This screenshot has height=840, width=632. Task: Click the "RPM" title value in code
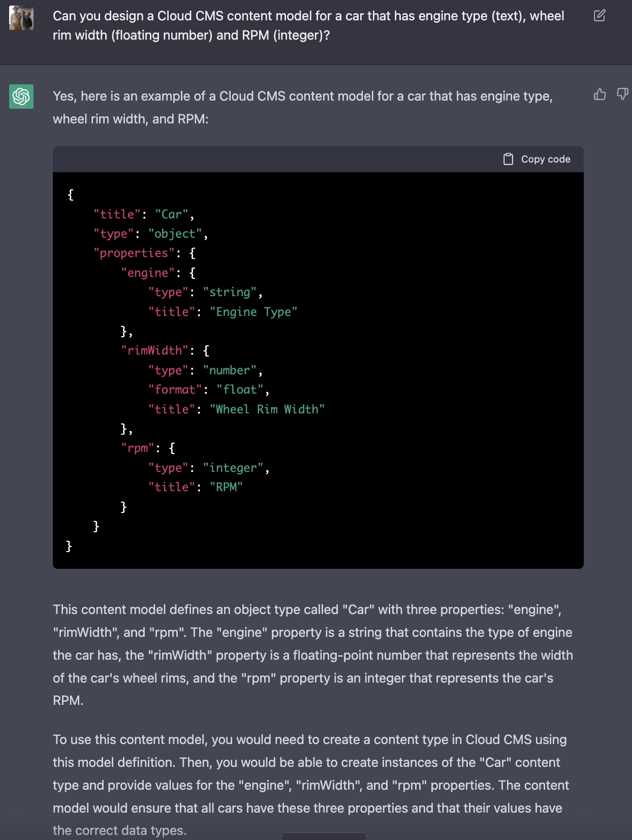(x=226, y=487)
